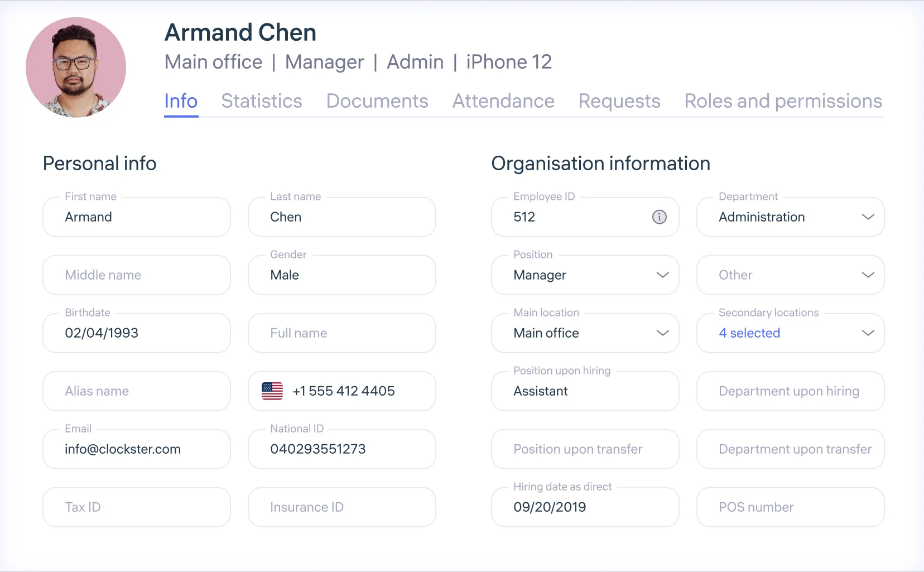
Task: Click the First name field
Action: tap(137, 217)
